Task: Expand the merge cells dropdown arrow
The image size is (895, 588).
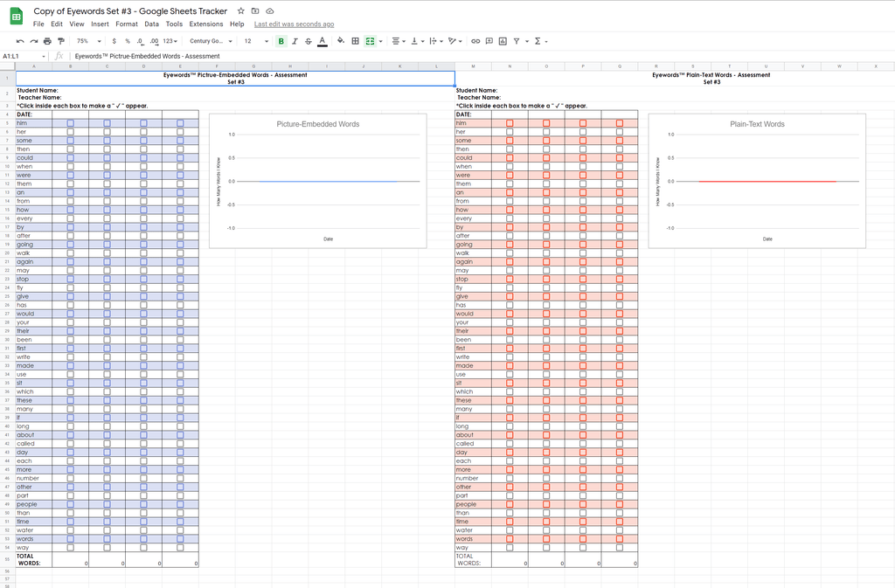Action: coord(381,41)
